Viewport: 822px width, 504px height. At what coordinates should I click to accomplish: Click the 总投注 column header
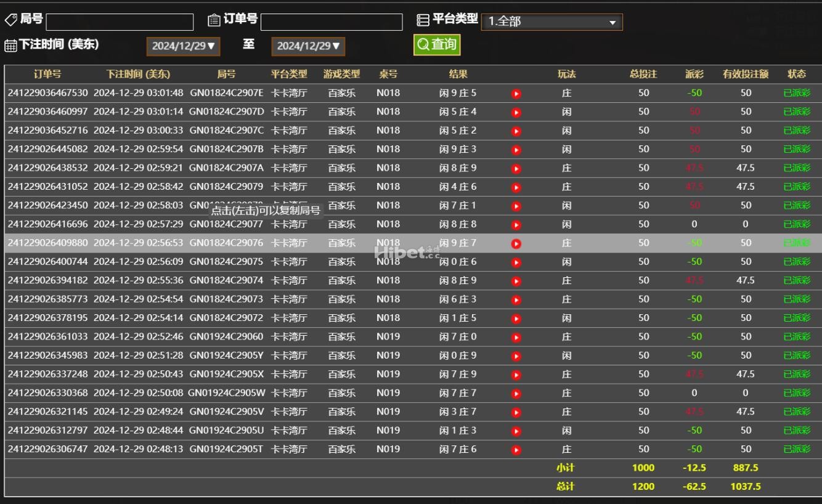click(x=643, y=74)
